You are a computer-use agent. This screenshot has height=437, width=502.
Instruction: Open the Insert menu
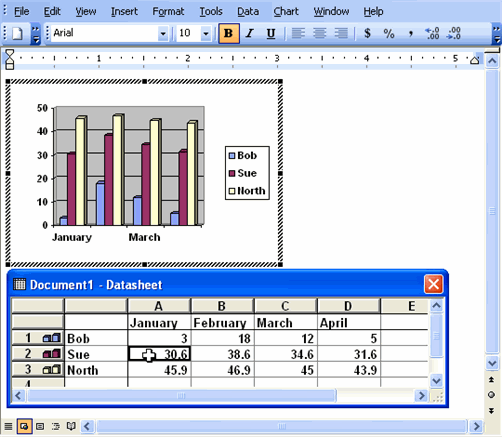pyautogui.click(x=124, y=11)
